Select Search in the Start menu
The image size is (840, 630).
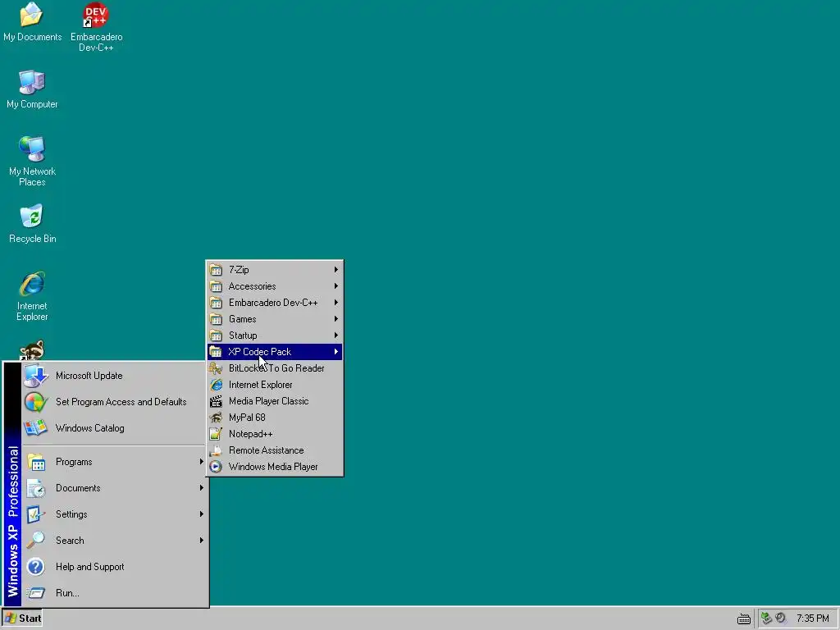pyautogui.click(x=114, y=541)
